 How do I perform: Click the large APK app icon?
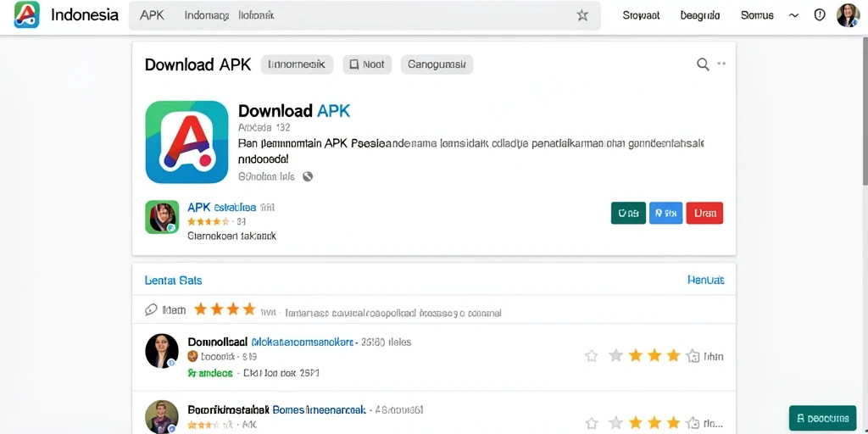tap(186, 142)
